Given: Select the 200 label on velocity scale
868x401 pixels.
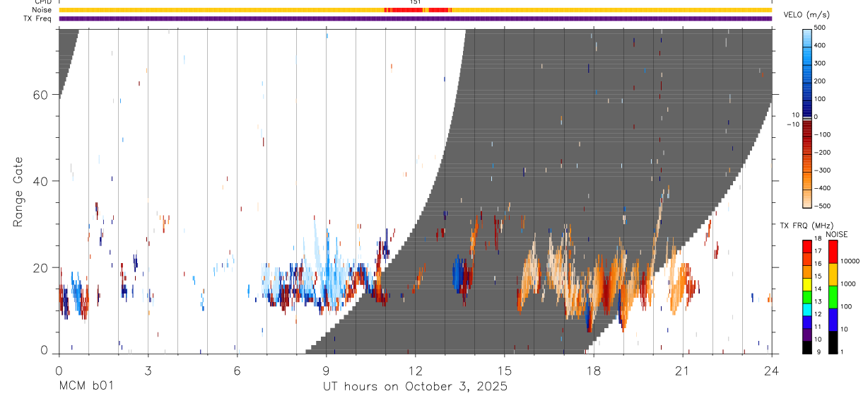Looking at the screenshot, I should [821, 81].
